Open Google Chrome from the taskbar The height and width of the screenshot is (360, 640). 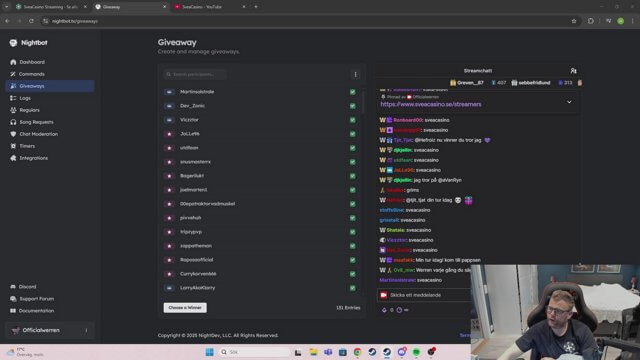[x=358, y=352]
